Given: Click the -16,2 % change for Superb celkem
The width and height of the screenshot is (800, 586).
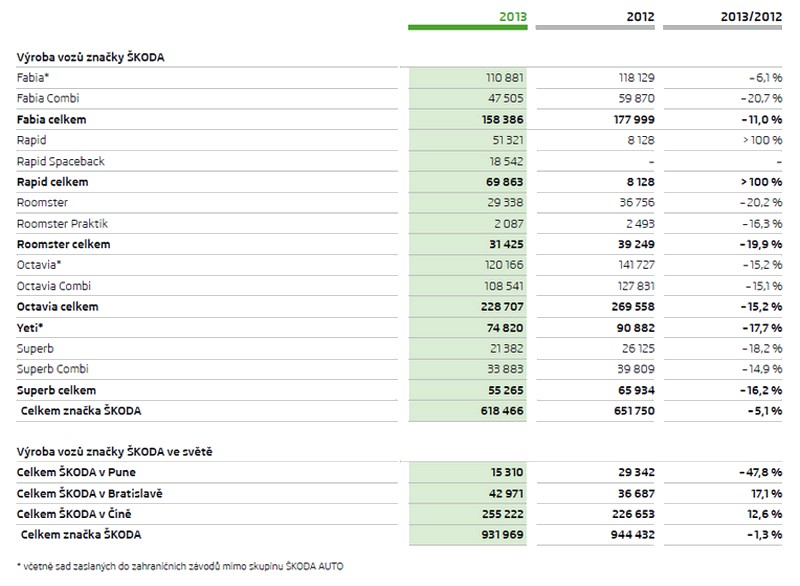Looking at the screenshot, I should click(x=761, y=390).
